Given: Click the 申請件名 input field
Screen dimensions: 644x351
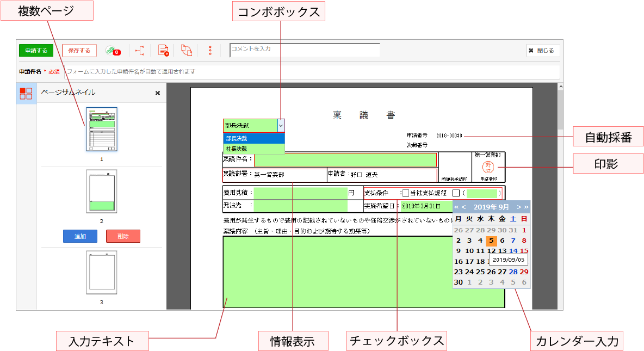Looking at the screenshot, I should click(x=312, y=71).
